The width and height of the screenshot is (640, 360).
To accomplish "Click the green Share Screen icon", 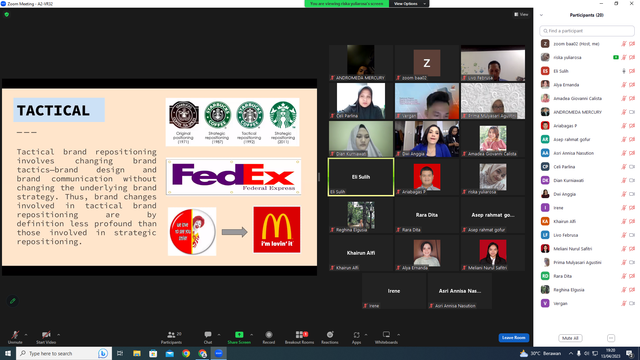I will coord(239,335).
